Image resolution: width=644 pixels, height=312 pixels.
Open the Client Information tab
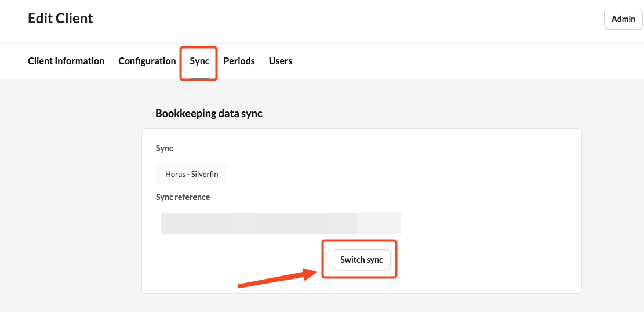click(66, 61)
